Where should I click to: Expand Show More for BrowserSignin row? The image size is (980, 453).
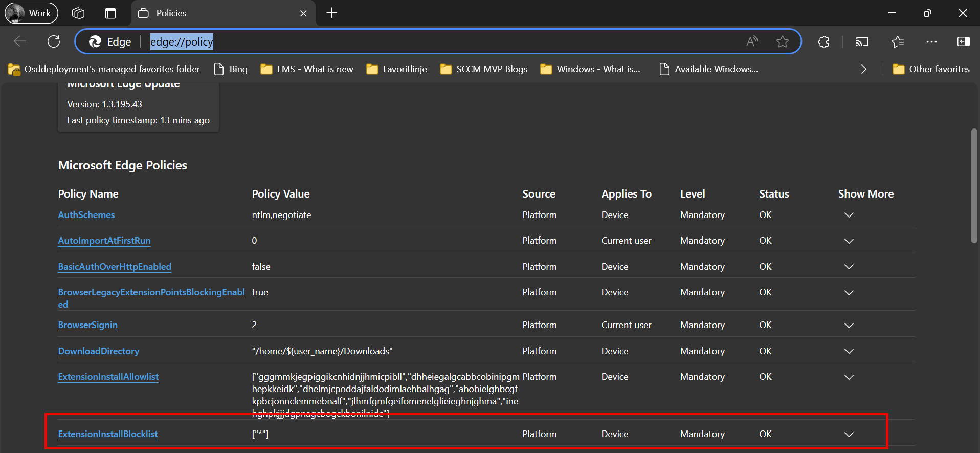click(x=849, y=326)
